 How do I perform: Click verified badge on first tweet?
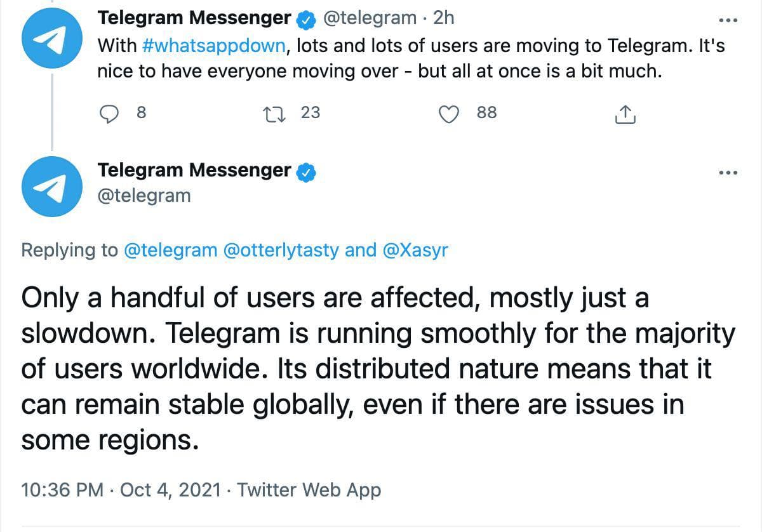pos(307,20)
